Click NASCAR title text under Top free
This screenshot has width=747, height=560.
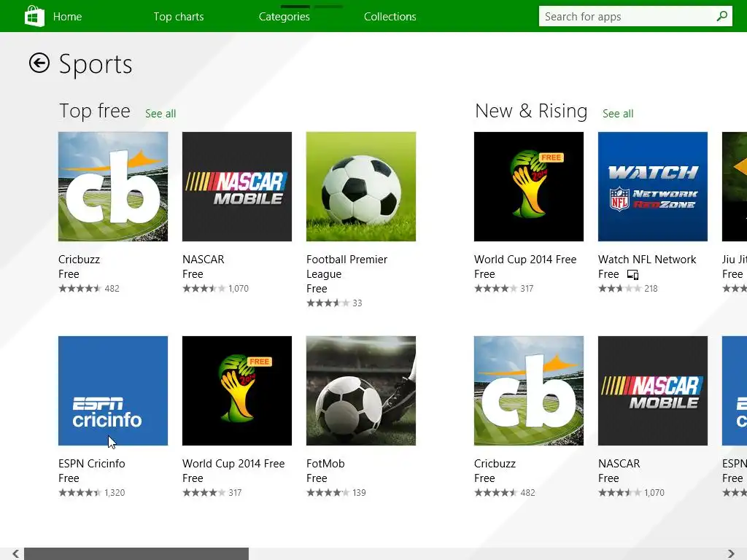coord(203,260)
